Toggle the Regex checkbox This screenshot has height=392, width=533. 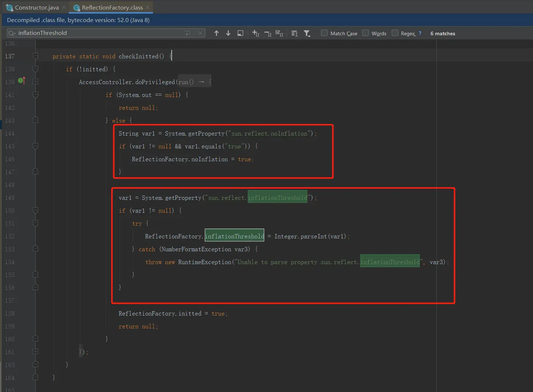click(395, 33)
